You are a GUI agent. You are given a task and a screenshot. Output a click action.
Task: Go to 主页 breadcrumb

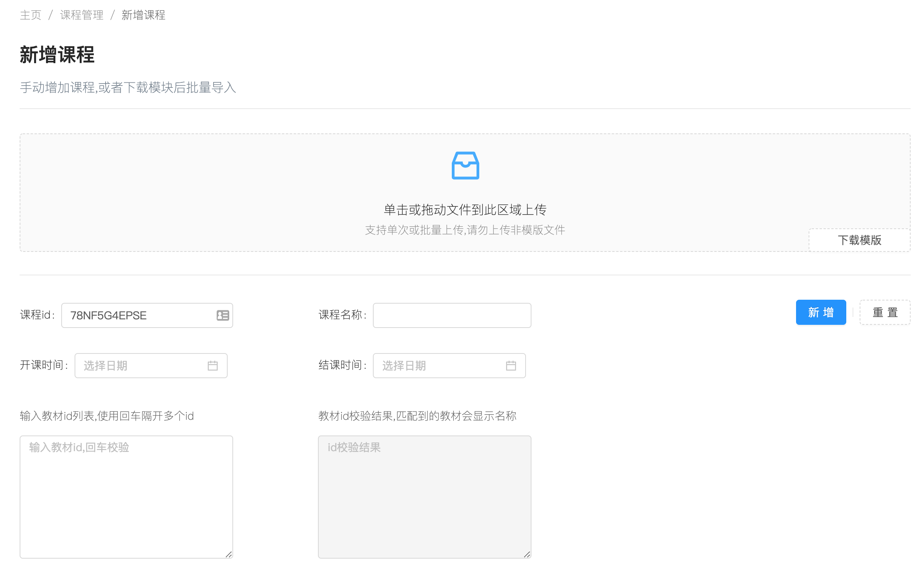tap(31, 15)
